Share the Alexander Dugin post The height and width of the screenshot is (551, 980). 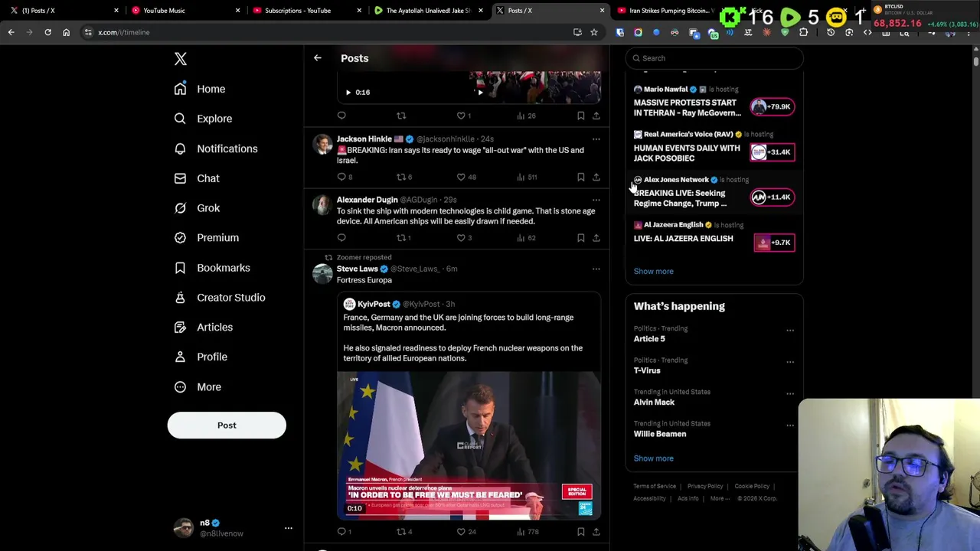(596, 238)
